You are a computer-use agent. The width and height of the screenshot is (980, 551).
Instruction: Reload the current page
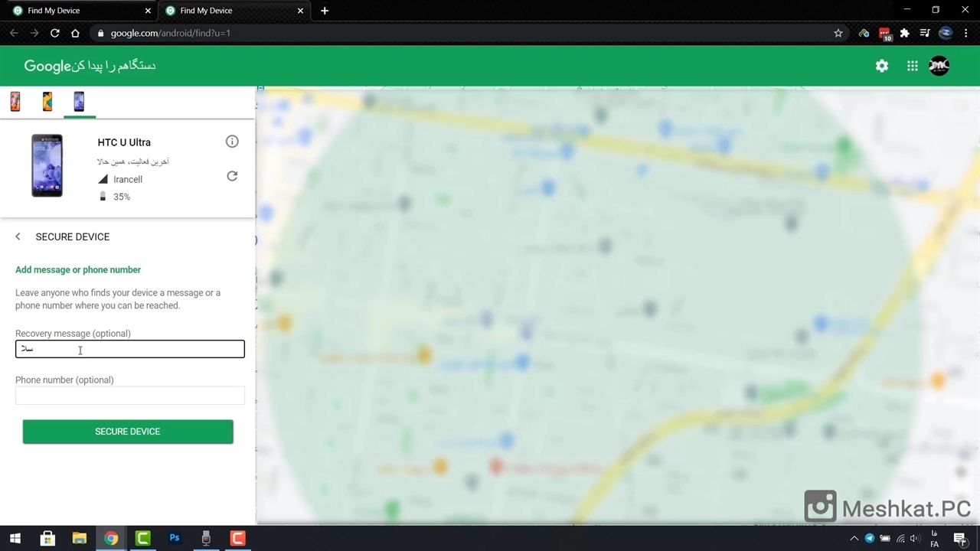54,33
